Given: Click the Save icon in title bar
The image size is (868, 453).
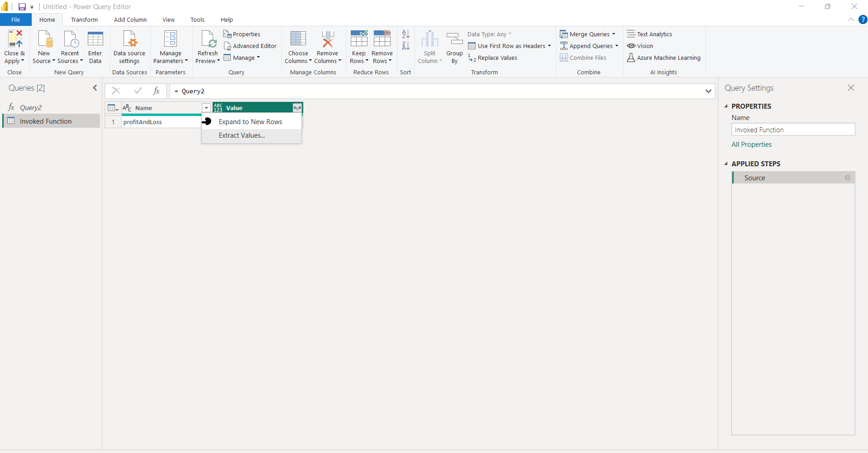Looking at the screenshot, I should pyautogui.click(x=22, y=7).
